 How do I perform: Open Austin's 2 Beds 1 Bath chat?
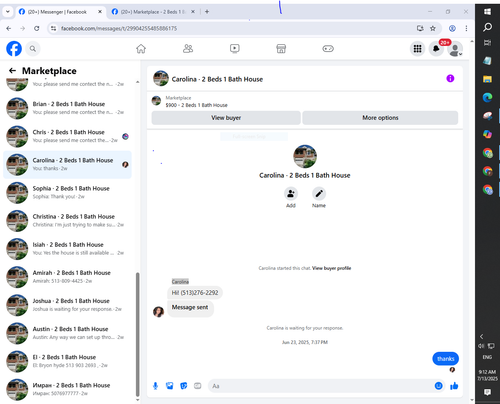[67, 333]
